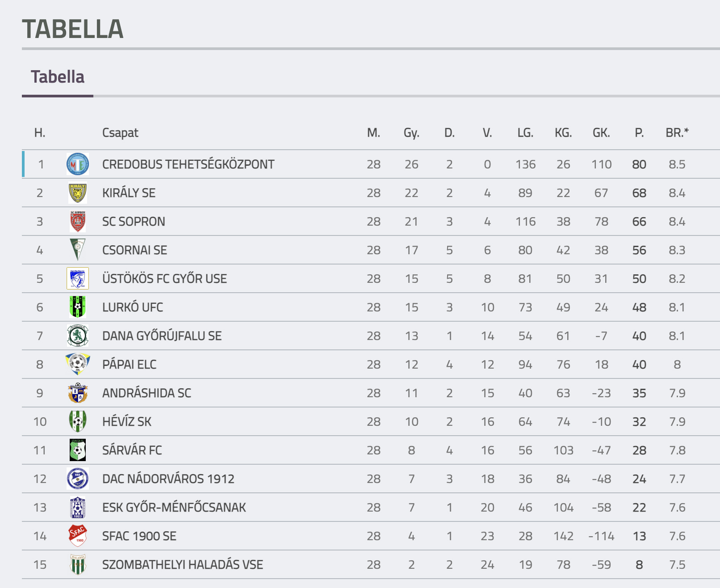Screen dimensions: 720x588
Task: Click the SC Sopron red crest
Action: click(78, 221)
